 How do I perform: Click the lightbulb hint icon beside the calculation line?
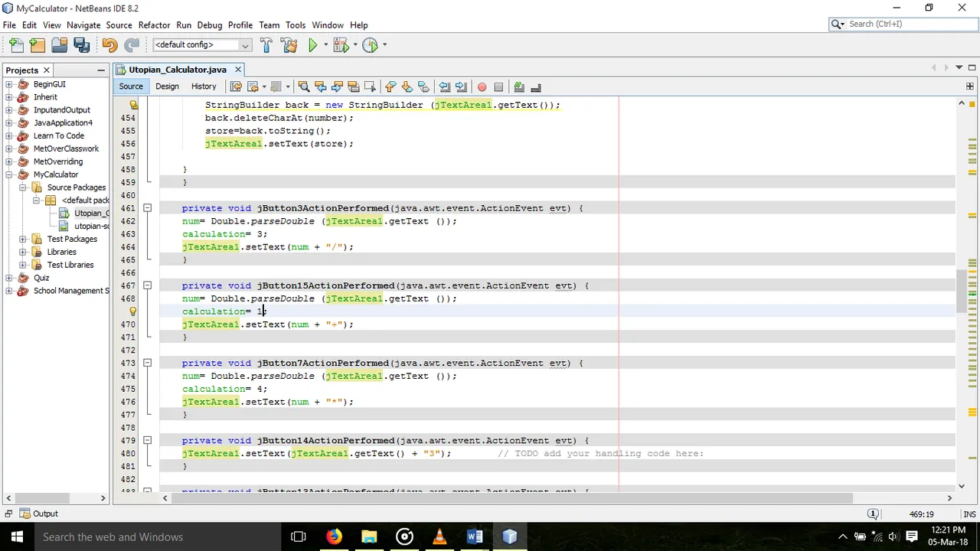click(133, 311)
